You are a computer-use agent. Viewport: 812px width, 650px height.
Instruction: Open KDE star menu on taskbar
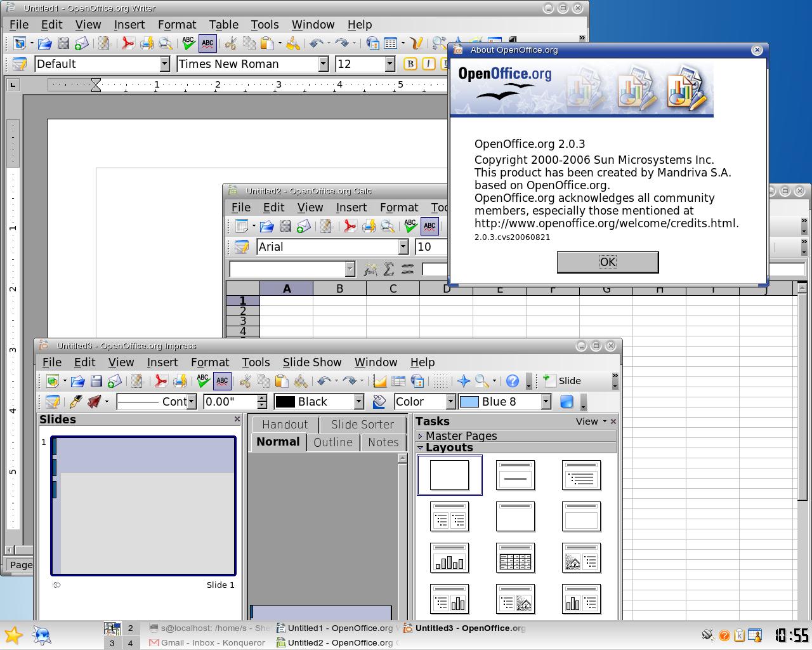click(x=13, y=635)
